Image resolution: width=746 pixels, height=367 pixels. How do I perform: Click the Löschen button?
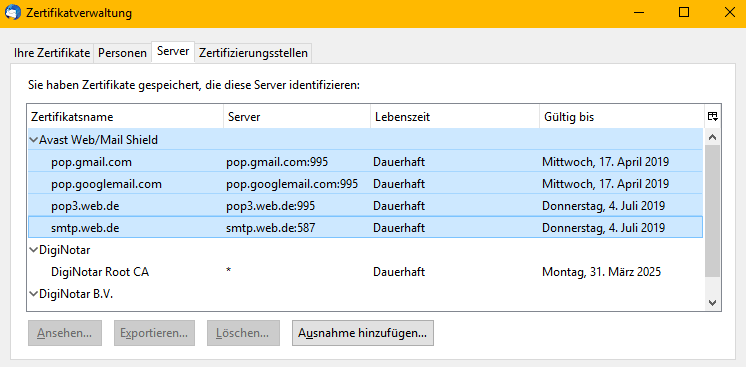[243, 333]
